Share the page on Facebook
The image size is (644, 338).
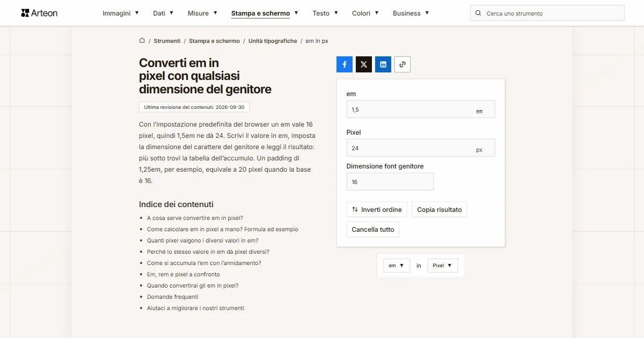pos(345,64)
